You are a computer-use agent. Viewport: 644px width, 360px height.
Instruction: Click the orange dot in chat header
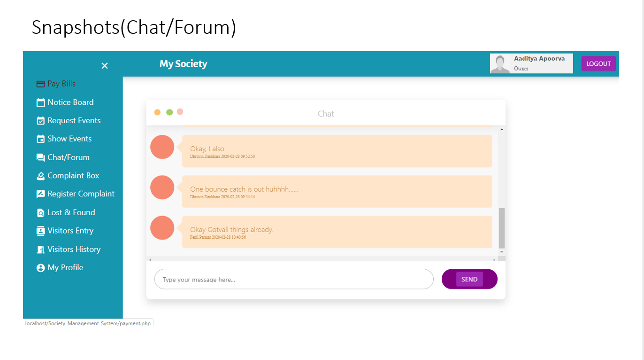pyautogui.click(x=157, y=112)
